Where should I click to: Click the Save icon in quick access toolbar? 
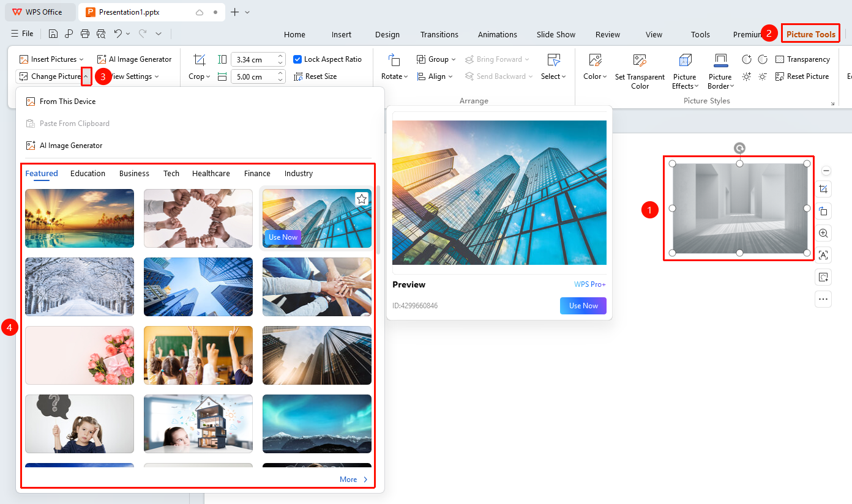(53, 34)
